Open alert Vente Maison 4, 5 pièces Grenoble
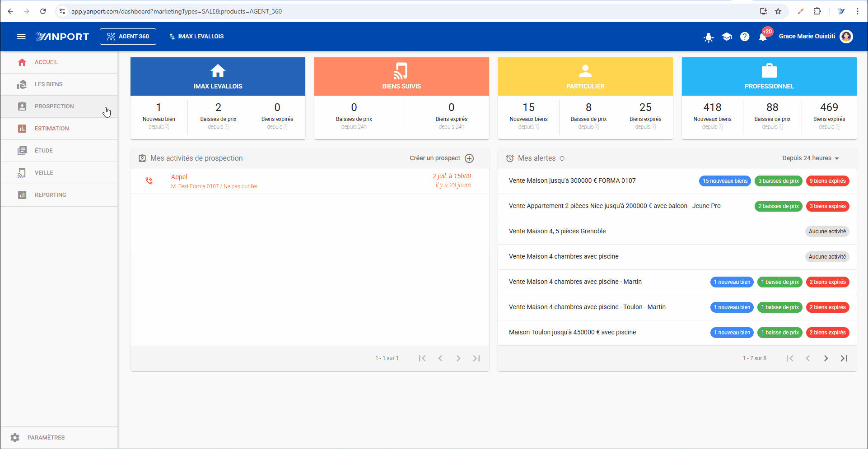This screenshot has height=449, width=868. [x=557, y=231]
